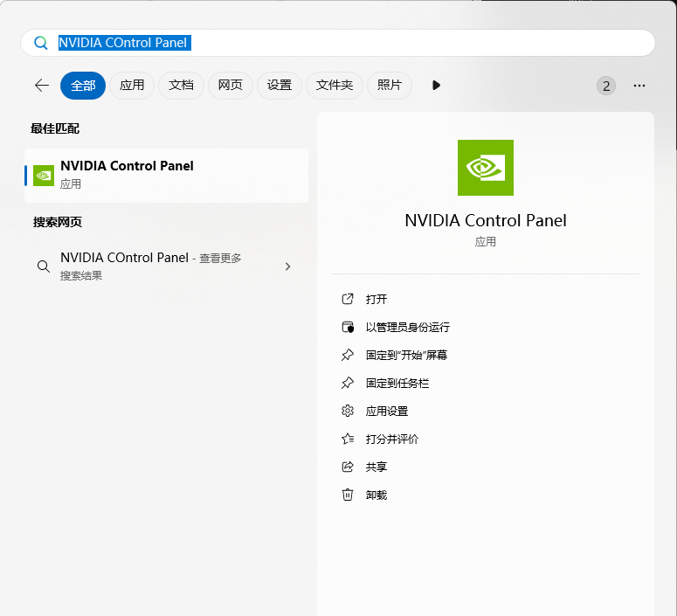Go back using the left arrow button
The width and height of the screenshot is (677, 616).
42,85
